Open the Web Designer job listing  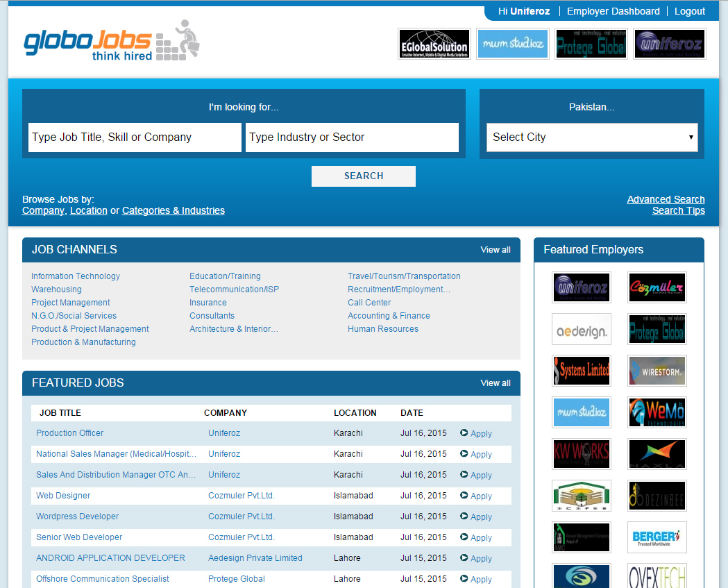click(x=63, y=496)
